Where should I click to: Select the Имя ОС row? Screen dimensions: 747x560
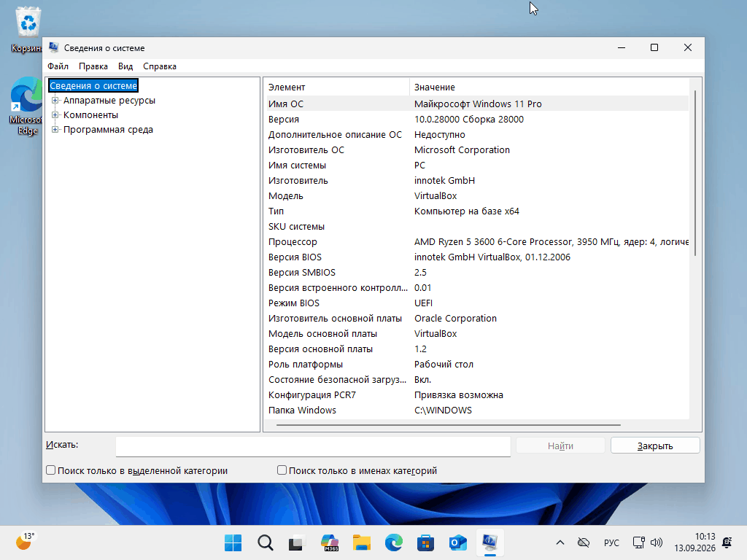[477, 104]
